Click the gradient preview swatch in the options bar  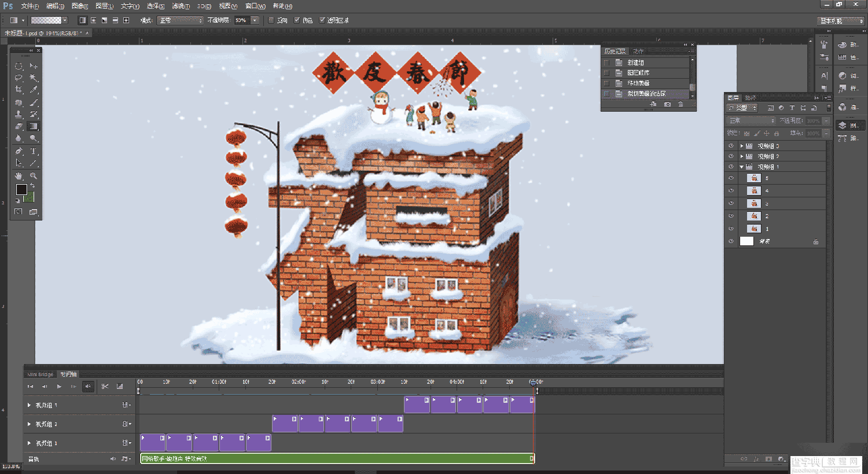46,20
